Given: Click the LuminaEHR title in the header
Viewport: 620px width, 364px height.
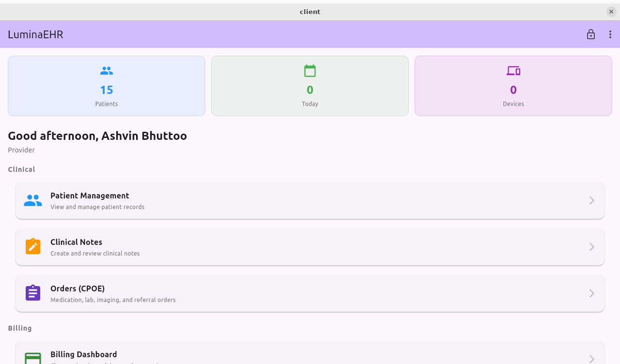Looking at the screenshot, I should coord(35,34).
